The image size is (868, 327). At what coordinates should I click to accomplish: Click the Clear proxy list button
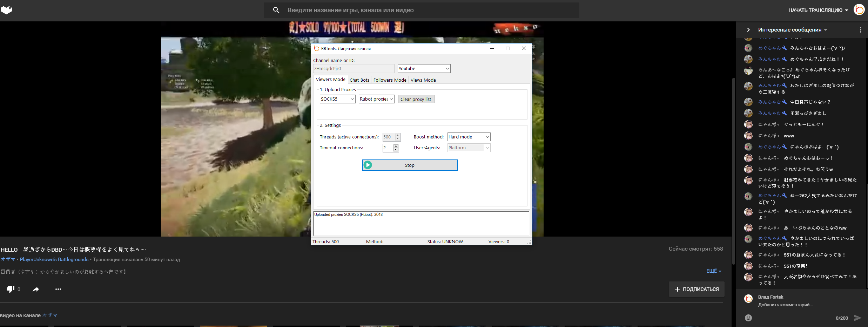tap(416, 99)
